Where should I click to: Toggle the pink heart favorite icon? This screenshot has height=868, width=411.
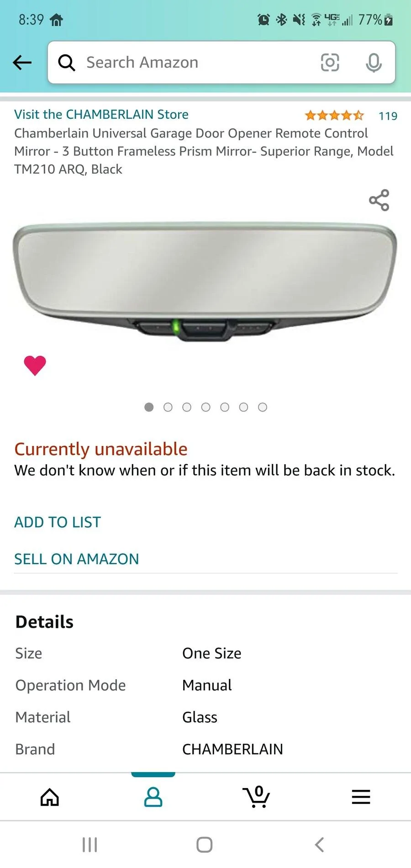pos(35,365)
